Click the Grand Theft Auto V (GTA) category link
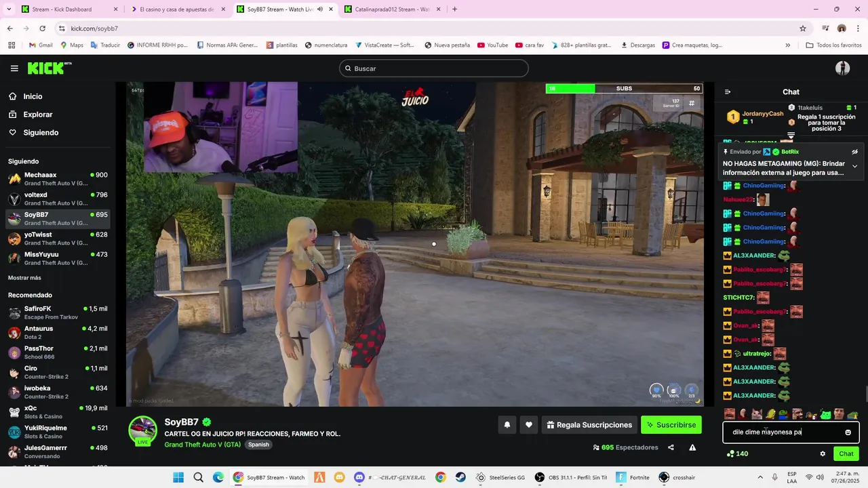The width and height of the screenshot is (868, 488). pos(202,445)
